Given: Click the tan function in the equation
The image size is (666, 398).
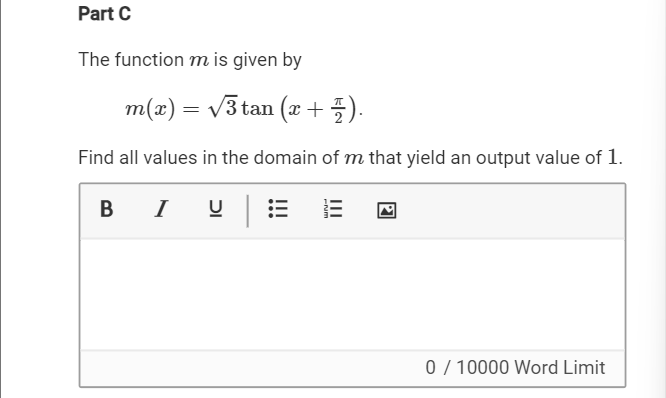Looking at the screenshot, I should [257, 108].
